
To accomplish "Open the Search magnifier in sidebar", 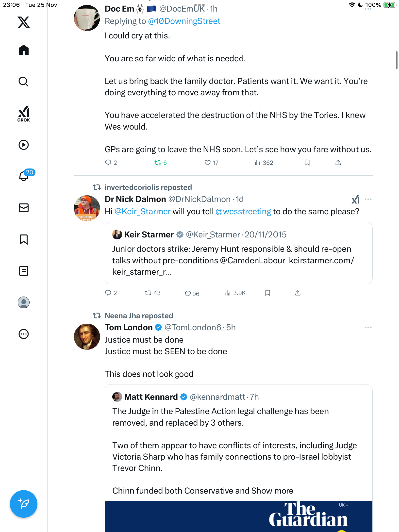I will (24, 82).
